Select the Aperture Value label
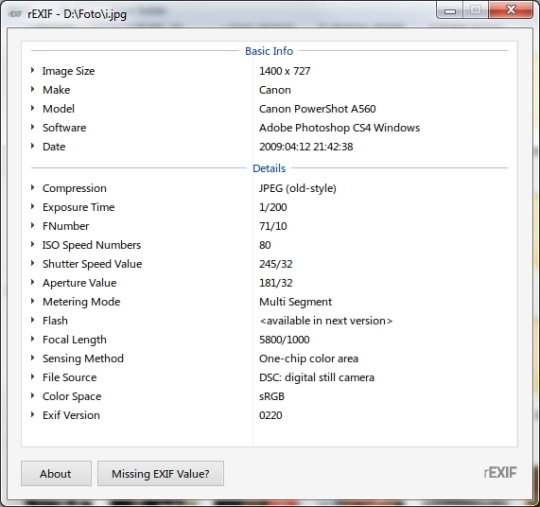The height and width of the screenshot is (507, 540). (x=79, y=283)
